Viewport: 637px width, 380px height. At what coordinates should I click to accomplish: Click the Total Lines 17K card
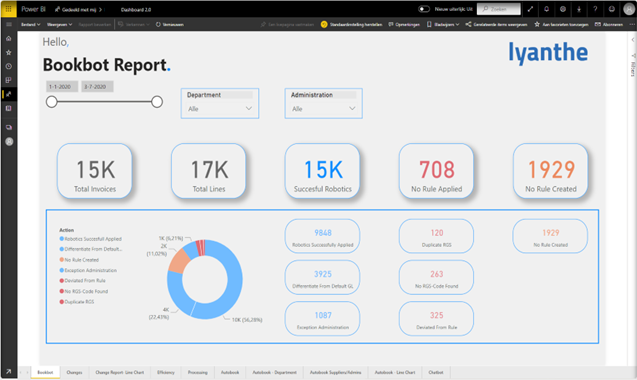(x=209, y=171)
